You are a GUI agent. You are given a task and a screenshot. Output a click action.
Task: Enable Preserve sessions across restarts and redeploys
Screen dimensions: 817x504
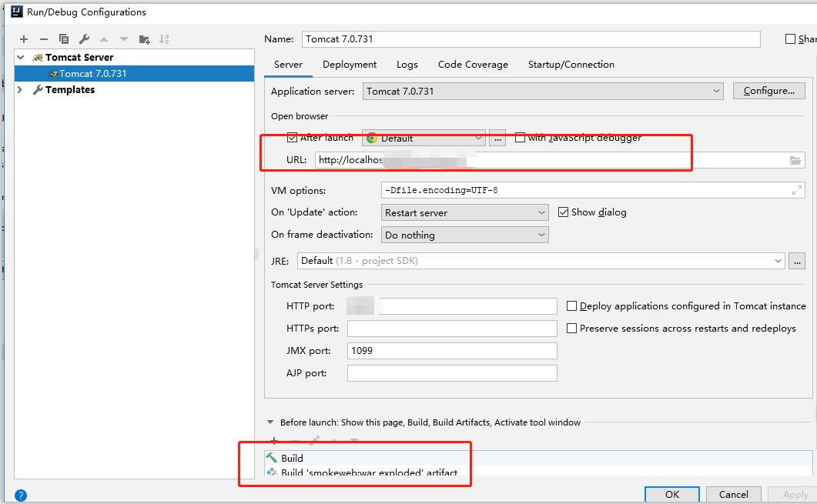[571, 329]
